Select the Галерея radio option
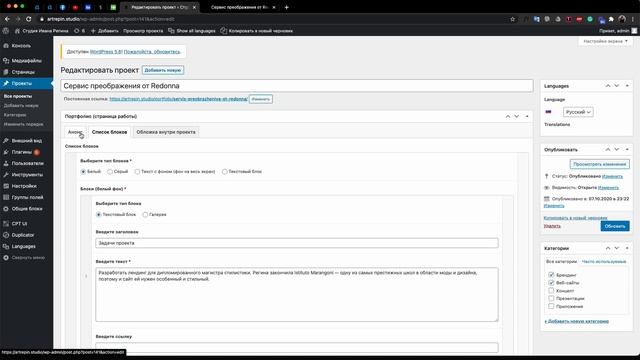This screenshot has height=360, width=640. [145, 215]
